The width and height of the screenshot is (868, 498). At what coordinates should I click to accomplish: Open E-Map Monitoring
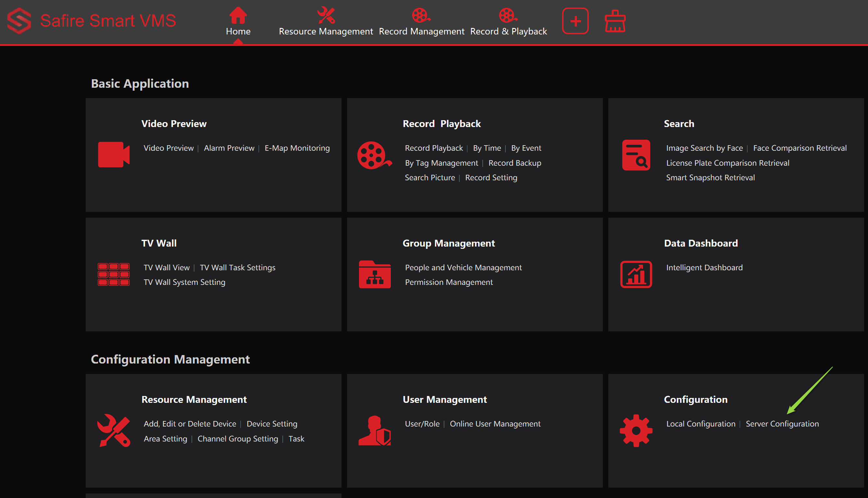click(x=297, y=148)
